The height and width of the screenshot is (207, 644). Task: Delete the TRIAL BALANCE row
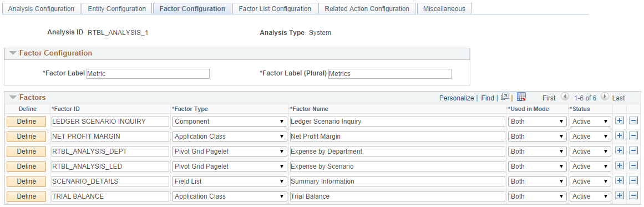tap(633, 196)
